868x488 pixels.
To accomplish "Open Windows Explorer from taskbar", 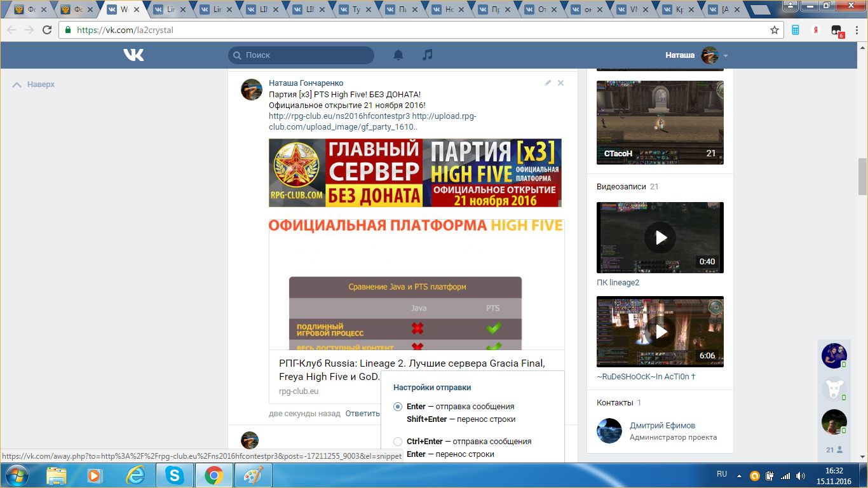I will click(56, 475).
